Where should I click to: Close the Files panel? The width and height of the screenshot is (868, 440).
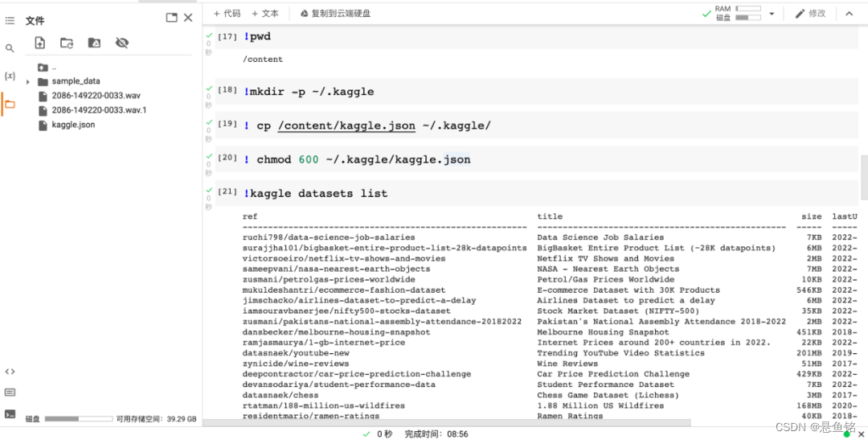click(x=188, y=18)
